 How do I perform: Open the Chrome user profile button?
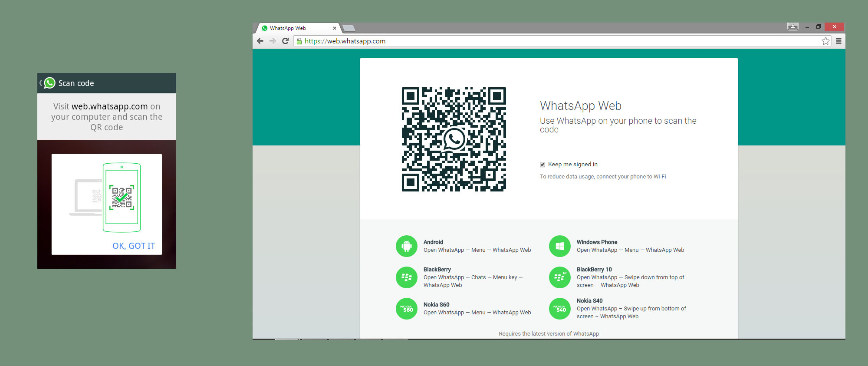tap(792, 27)
